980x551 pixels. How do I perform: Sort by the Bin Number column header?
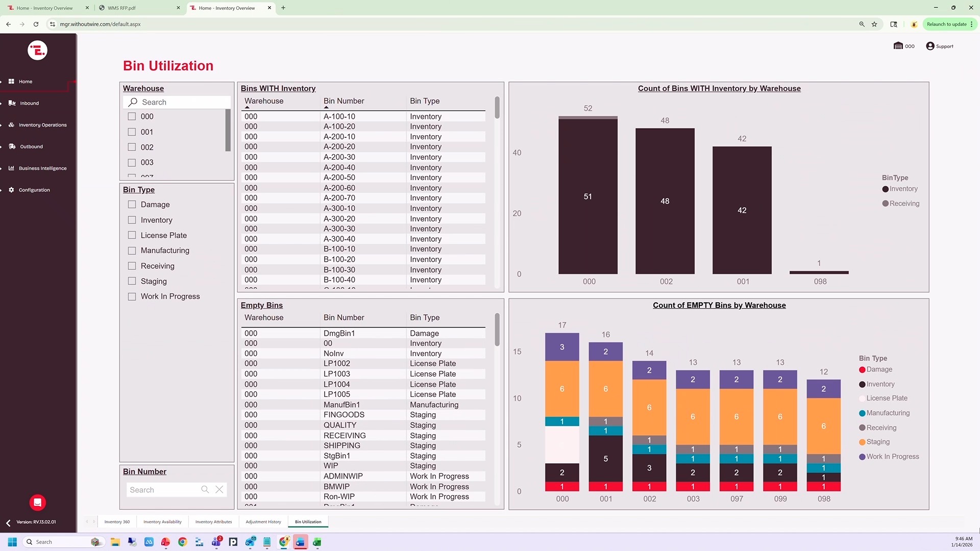tap(344, 101)
